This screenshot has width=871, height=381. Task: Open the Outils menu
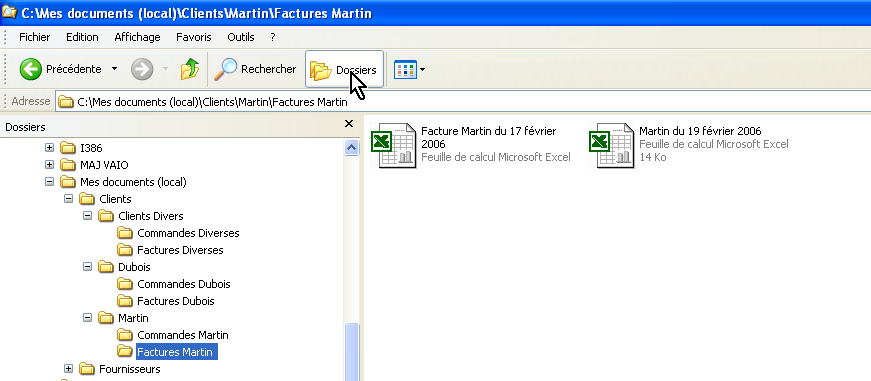[241, 37]
